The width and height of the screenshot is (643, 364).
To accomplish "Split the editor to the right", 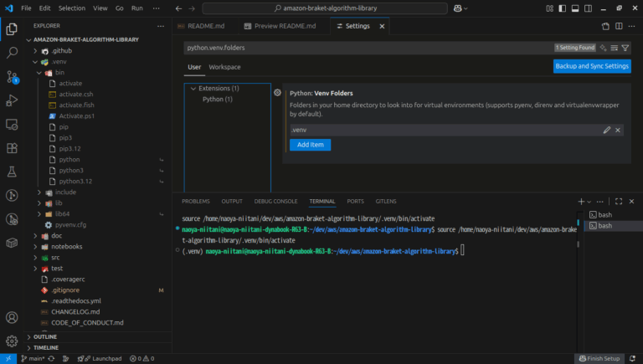I will (x=619, y=26).
